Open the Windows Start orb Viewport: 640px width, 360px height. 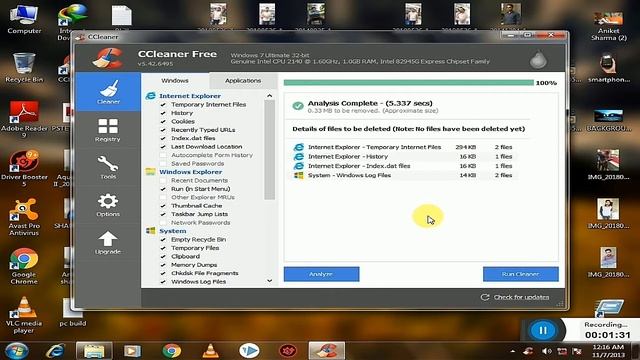click(16, 351)
